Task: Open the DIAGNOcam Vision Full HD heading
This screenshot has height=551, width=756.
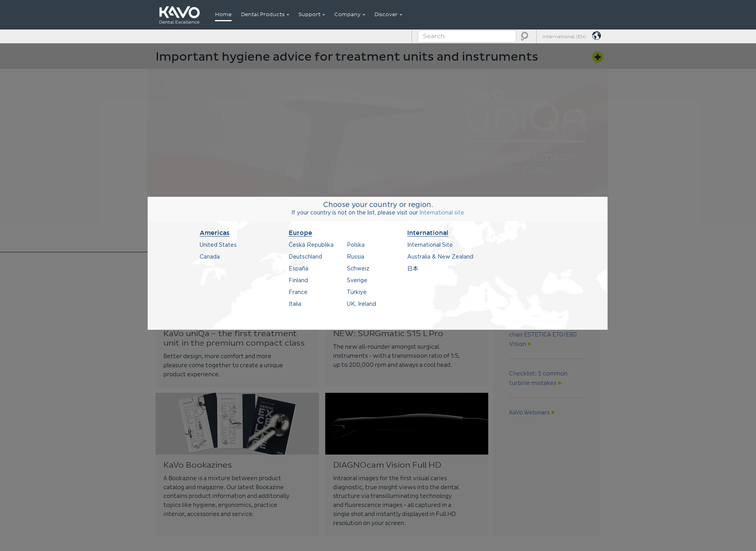Action: click(x=387, y=465)
